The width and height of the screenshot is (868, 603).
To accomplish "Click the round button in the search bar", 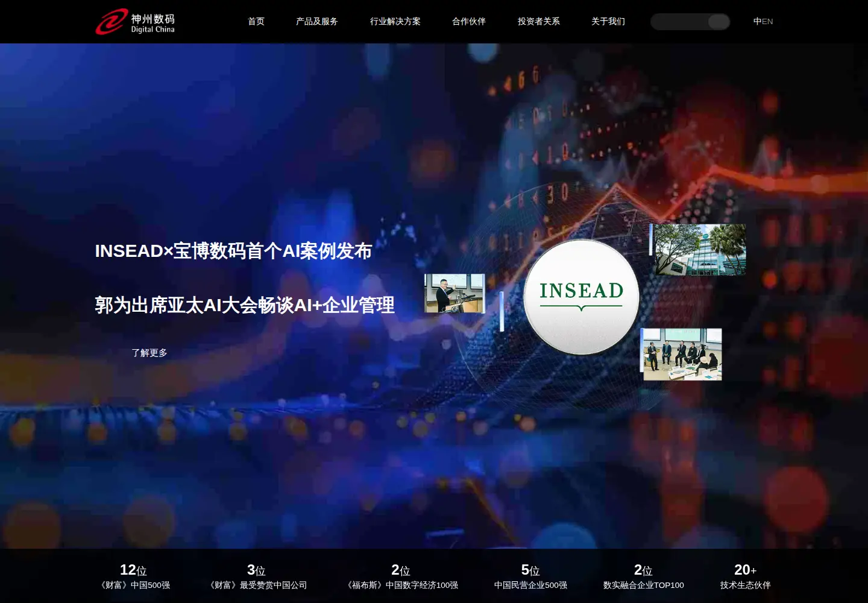I will [719, 22].
